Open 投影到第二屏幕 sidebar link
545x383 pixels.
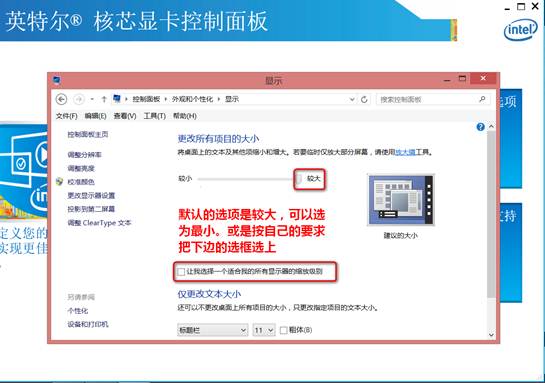tap(91, 209)
